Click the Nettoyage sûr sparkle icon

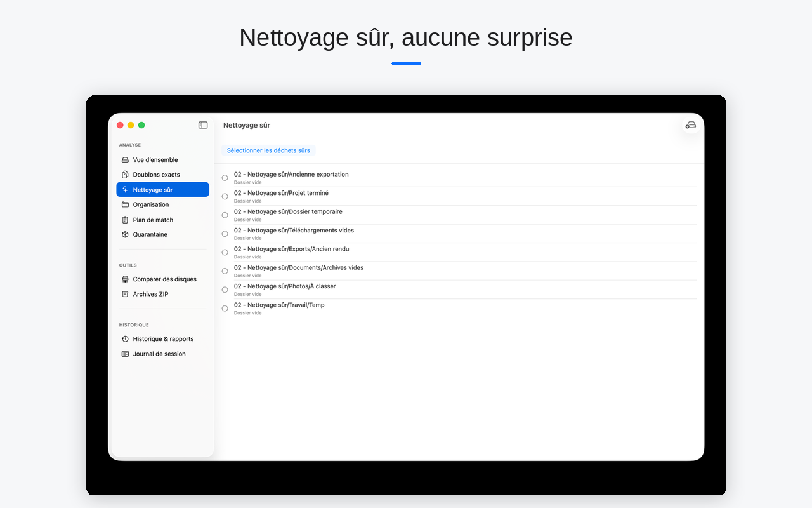click(125, 190)
